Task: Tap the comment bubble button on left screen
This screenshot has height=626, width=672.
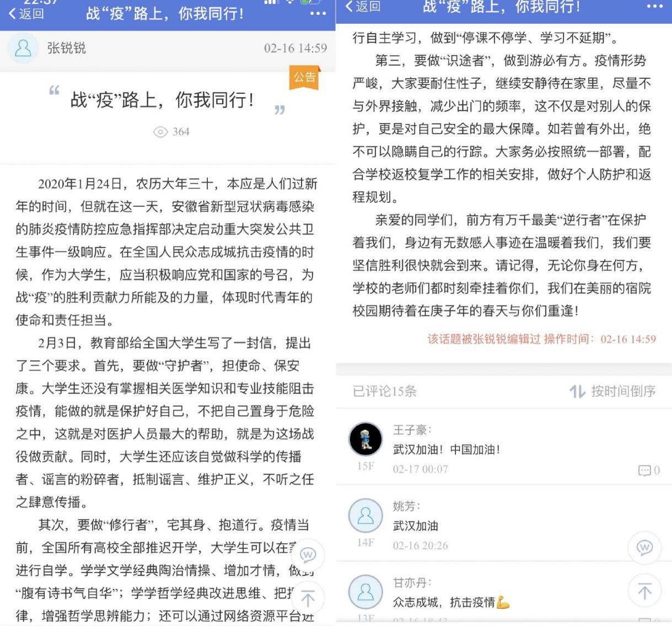Action: pyautogui.click(x=308, y=554)
